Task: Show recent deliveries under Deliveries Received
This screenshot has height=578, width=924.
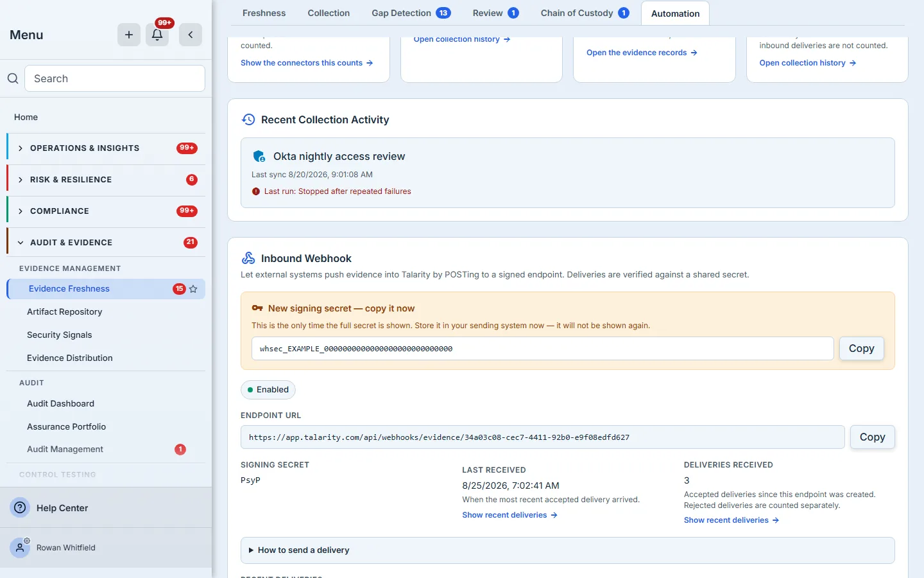Action: [732, 520]
